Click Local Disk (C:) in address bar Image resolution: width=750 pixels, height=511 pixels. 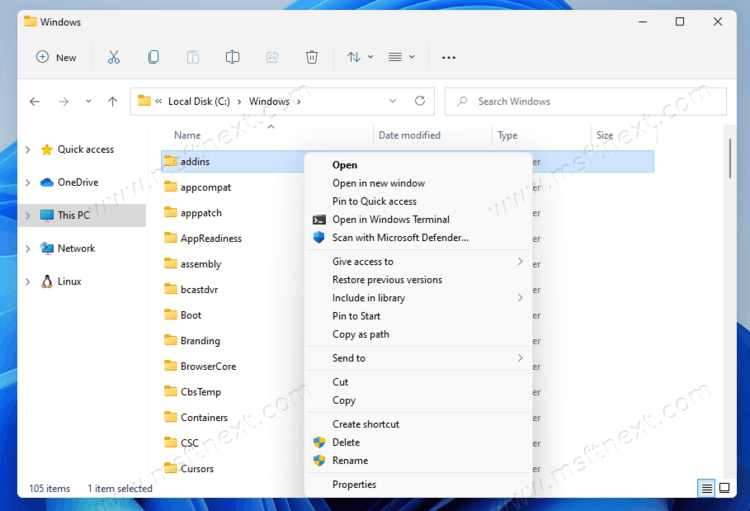tap(199, 101)
